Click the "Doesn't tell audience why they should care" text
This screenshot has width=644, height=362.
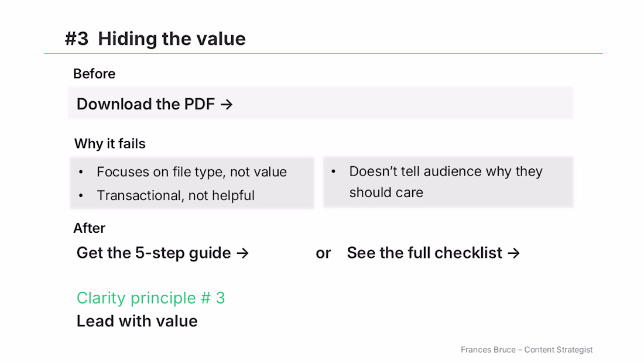[x=446, y=182]
